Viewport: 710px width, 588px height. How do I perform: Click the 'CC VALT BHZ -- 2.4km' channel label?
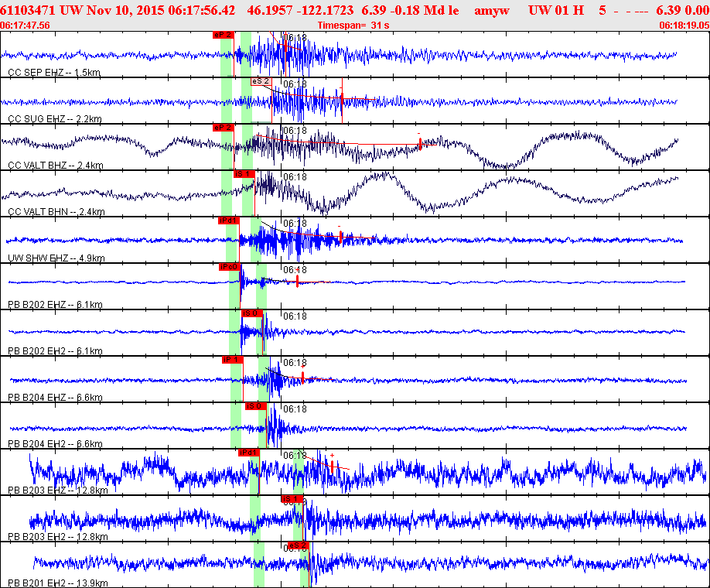pyautogui.click(x=56, y=166)
